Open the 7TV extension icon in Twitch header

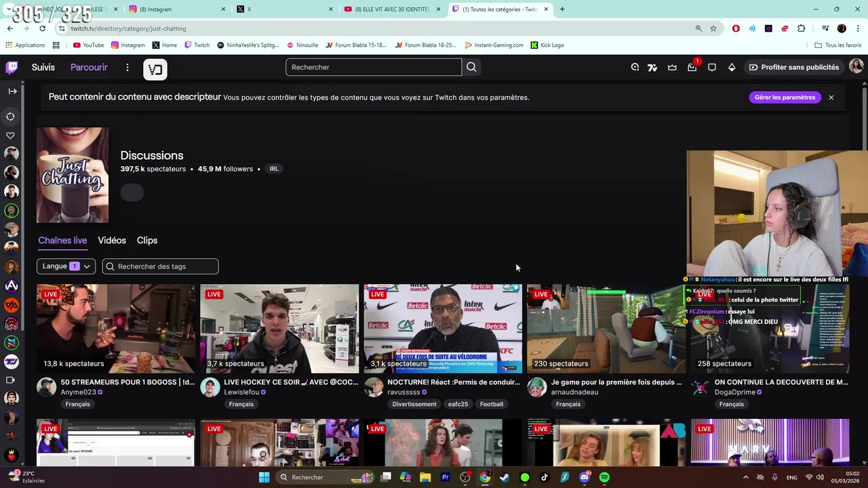[652, 67]
